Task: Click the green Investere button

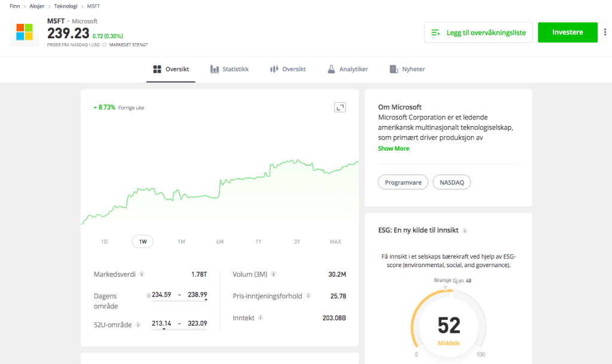Action: 567,32
